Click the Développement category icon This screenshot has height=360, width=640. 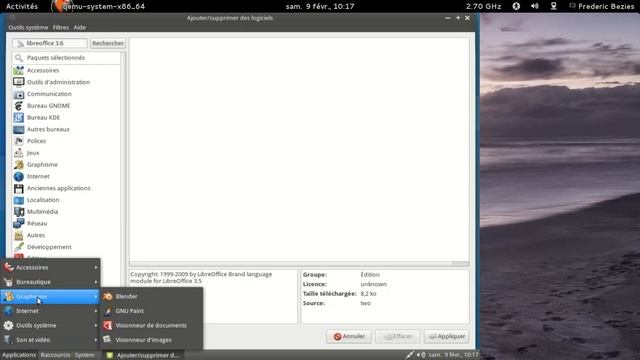[x=18, y=247]
